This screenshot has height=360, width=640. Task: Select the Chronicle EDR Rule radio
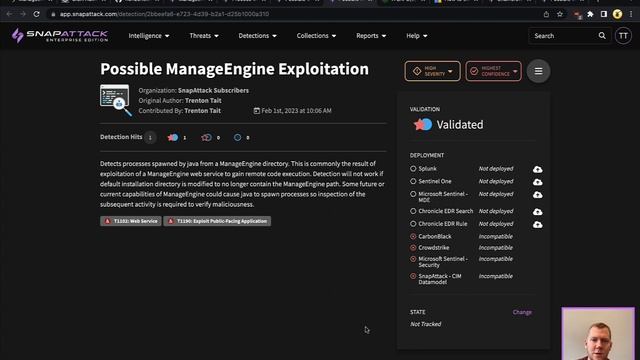pos(413,224)
